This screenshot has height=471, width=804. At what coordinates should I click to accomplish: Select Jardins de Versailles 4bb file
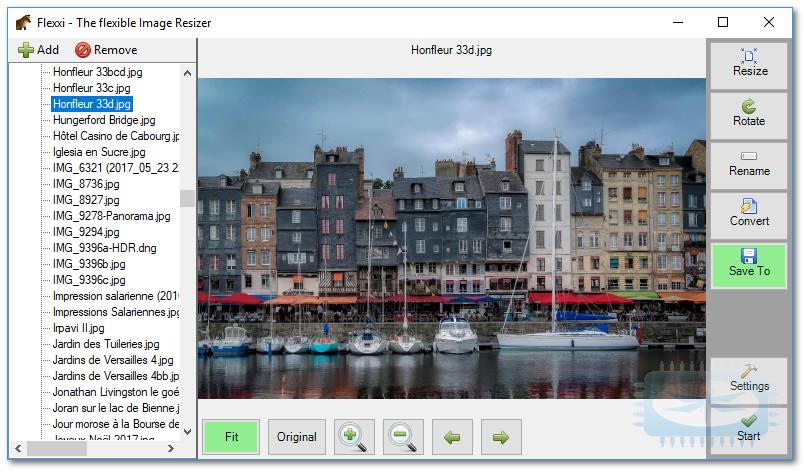[115, 376]
